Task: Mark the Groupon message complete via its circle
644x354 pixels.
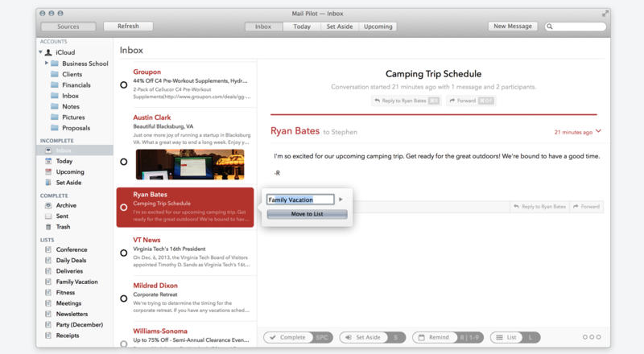Action: [x=124, y=85]
